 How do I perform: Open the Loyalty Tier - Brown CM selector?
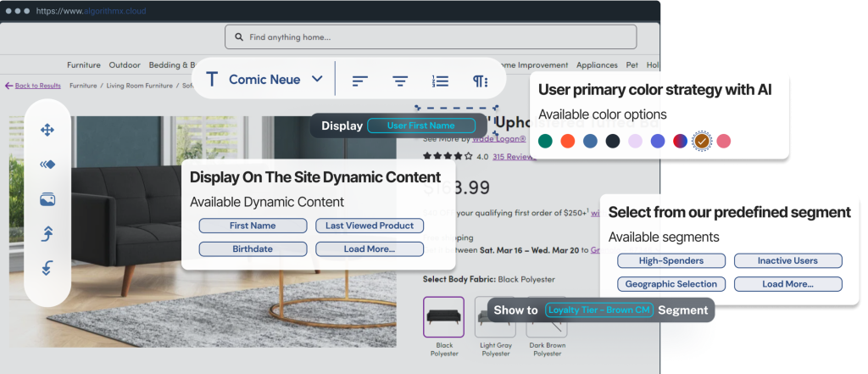(x=598, y=310)
